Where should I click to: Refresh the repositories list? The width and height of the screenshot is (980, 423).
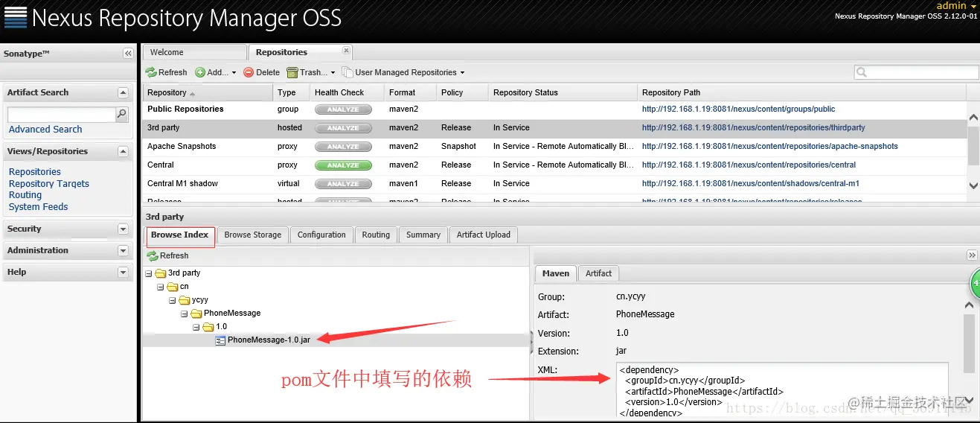click(x=167, y=72)
